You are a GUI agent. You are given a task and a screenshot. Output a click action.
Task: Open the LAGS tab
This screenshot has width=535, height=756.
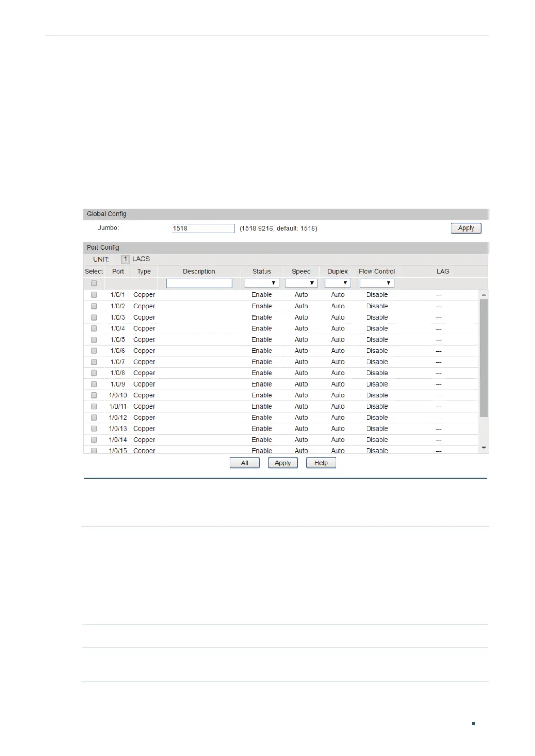pyautogui.click(x=141, y=259)
